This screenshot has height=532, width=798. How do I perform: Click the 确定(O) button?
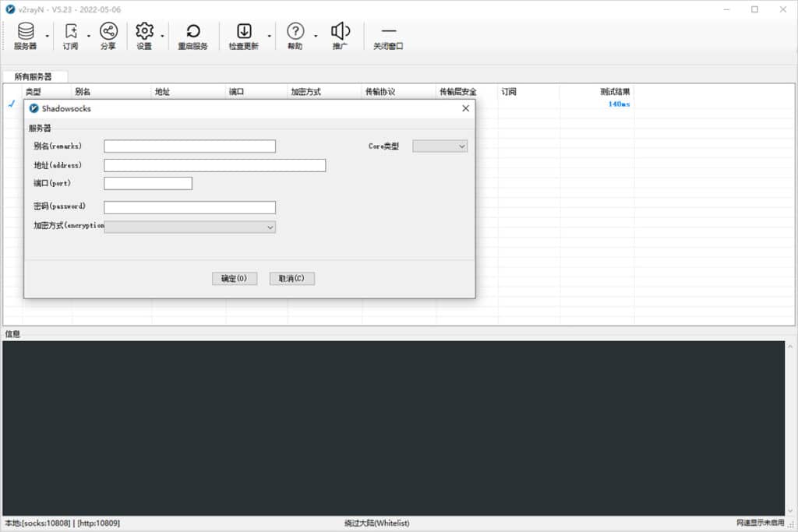click(x=234, y=278)
